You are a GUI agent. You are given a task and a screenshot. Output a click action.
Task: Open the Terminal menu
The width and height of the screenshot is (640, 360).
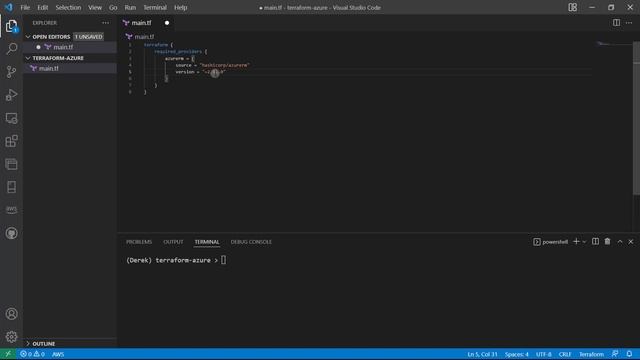(x=155, y=7)
